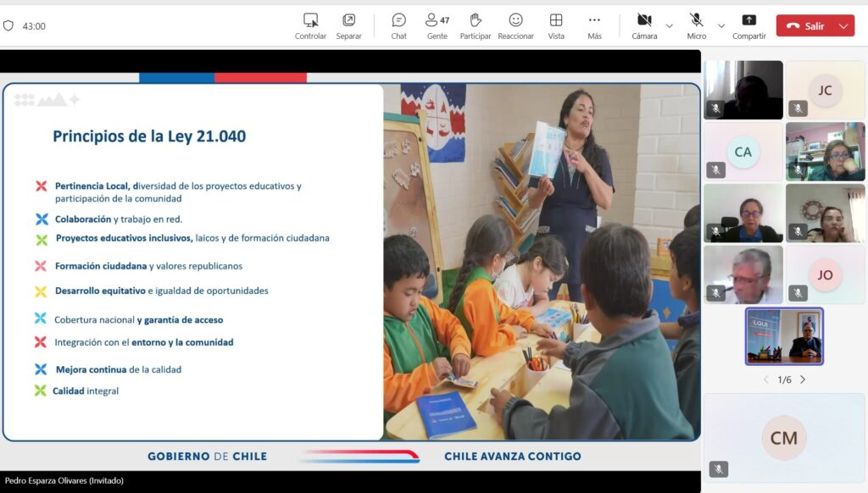Image resolution: width=868 pixels, height=493 pixels.
Task: Raise hand with the Participar button
Action: (x=475, y=25)
